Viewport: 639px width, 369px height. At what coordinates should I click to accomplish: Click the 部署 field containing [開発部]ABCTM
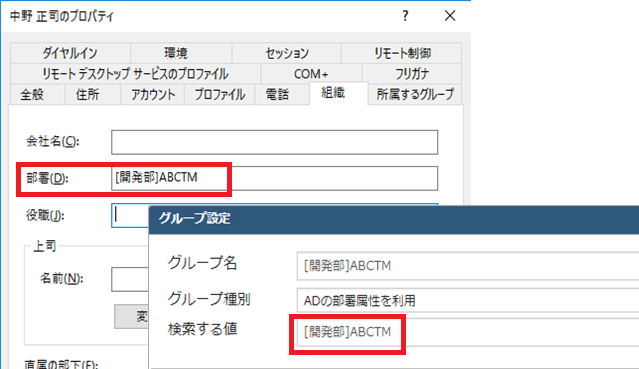[274, 178]
